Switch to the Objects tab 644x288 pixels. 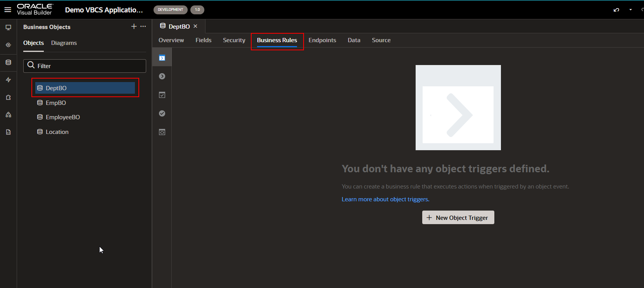(x=33, y=43)
